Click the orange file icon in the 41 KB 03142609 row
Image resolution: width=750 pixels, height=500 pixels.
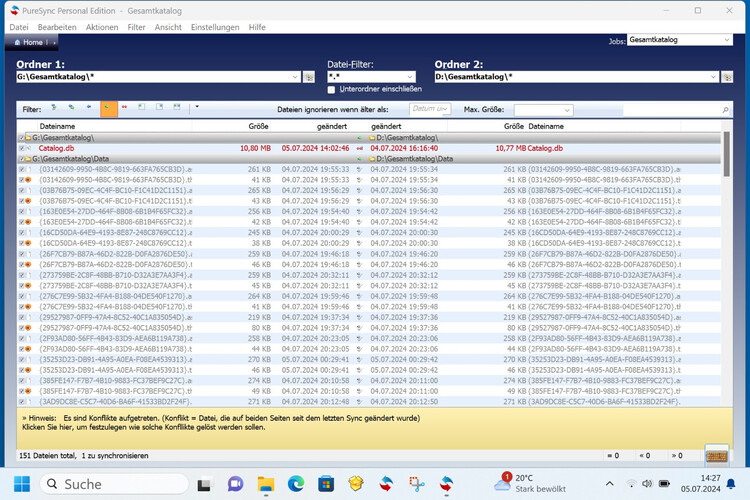tap(28, 180)
